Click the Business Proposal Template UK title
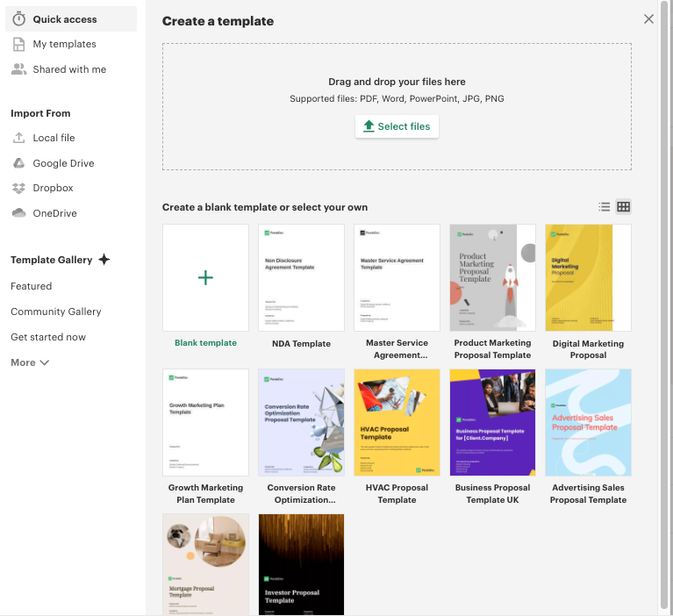Viewport: 673px width, 616px height. pos(493,494)
